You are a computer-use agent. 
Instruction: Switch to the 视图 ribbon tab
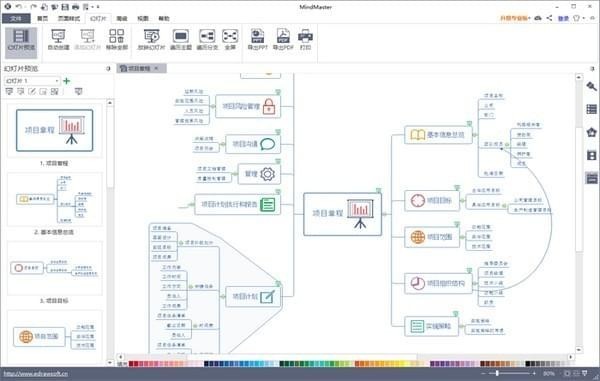point(143,18)
